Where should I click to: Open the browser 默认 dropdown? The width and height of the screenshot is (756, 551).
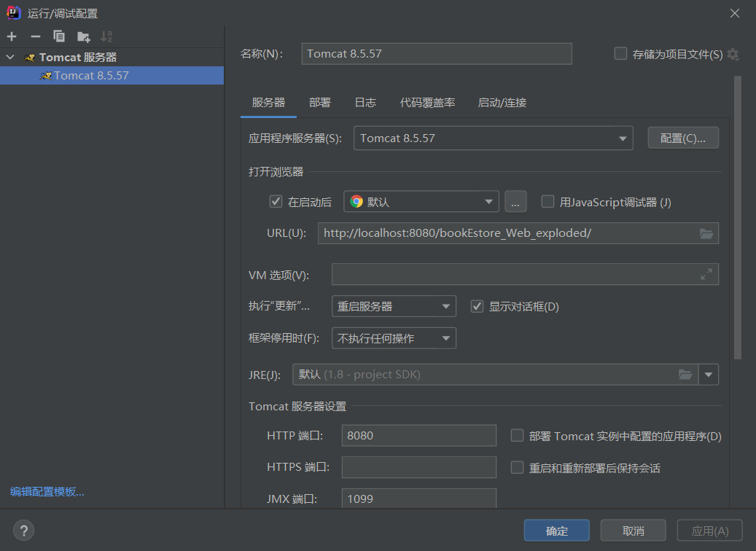[421, 201]
